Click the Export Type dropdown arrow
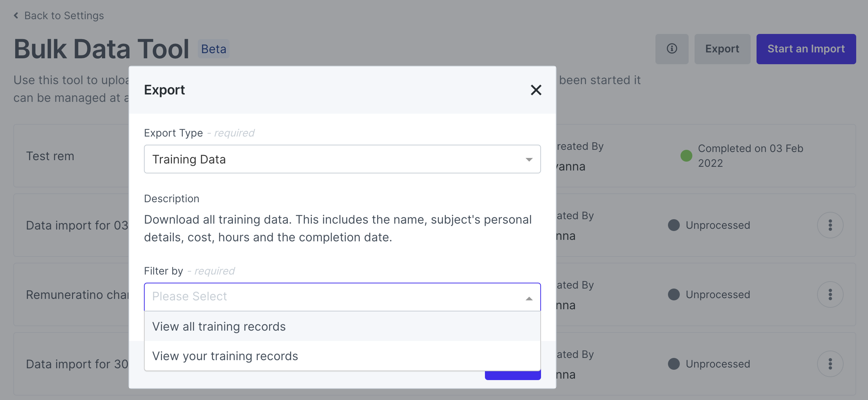 click(529, 159)
